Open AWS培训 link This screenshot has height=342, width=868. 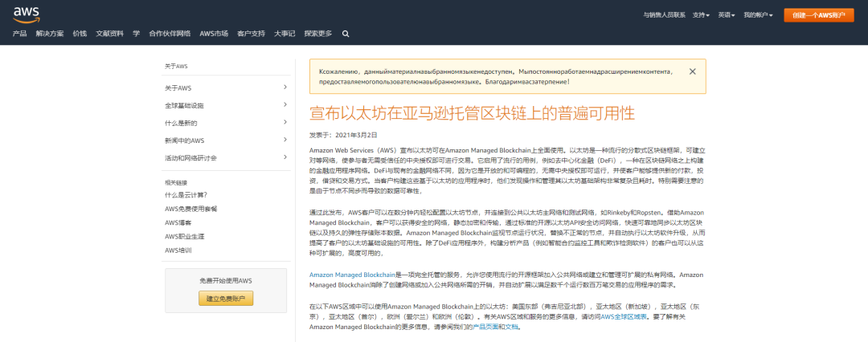(178, 250)
